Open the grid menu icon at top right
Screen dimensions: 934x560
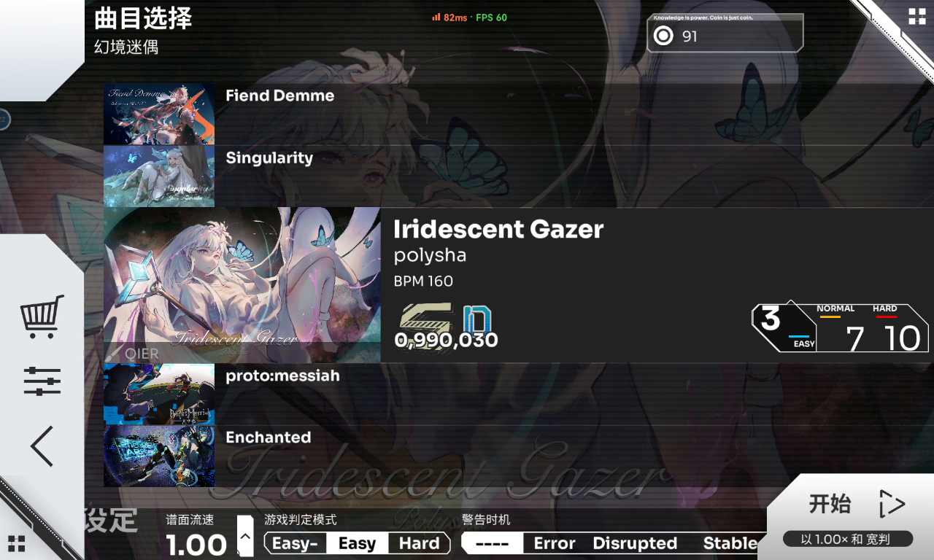[916, 17]
